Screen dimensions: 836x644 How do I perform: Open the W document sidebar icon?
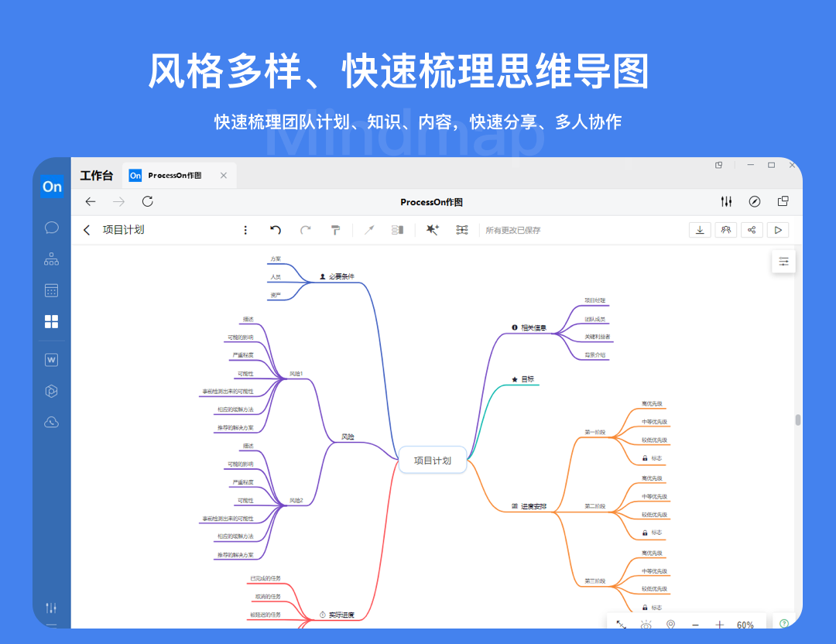point(52,360)
